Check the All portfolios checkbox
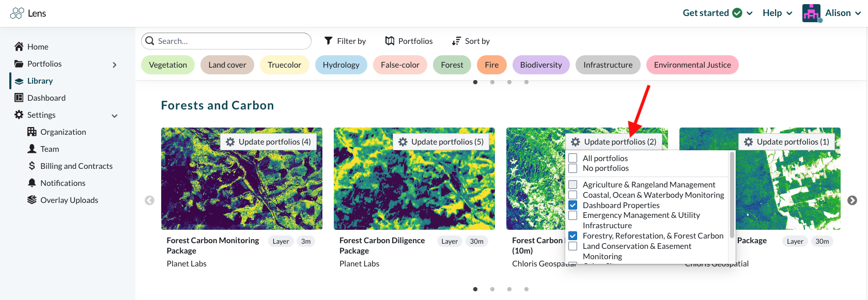The height and width of the screenshot is (300, 868). pos(572,159)
